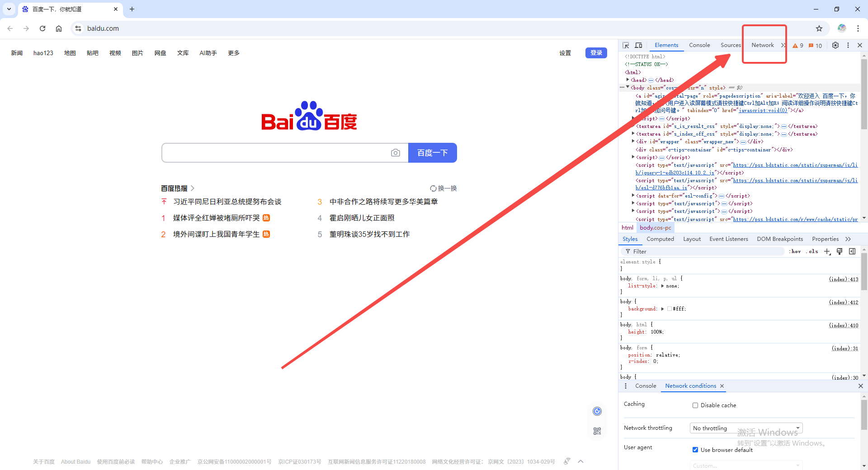This screenshot has width=868, height=470.
Task: Activate the inspect element picker icon
Action: point(626,45)
